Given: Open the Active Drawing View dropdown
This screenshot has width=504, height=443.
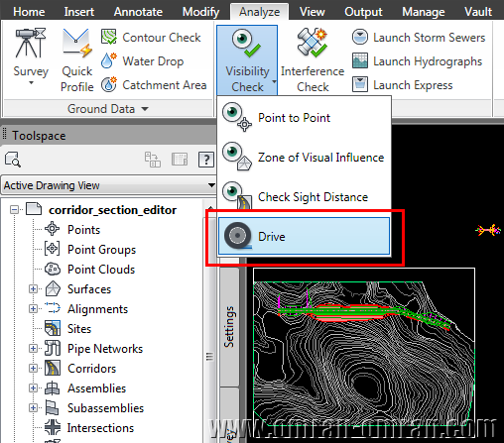Looking at the screenshot, I should click(x=108, y=185).
